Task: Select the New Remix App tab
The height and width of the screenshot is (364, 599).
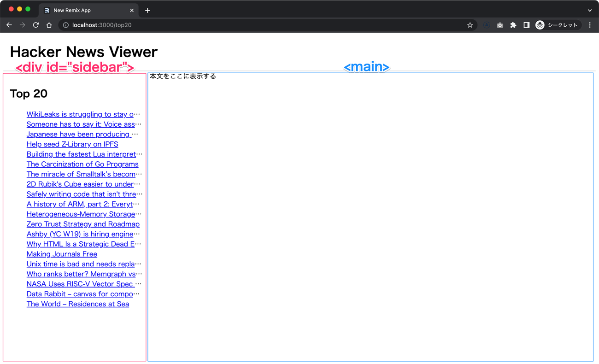Action: [x=83, y=10]
